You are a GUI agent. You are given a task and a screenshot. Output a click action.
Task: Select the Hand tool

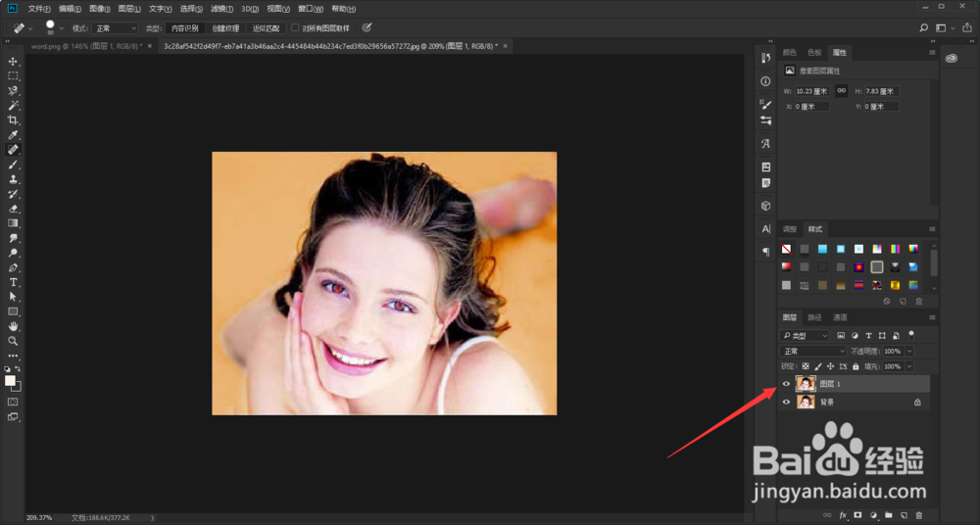tap(13, 326)
